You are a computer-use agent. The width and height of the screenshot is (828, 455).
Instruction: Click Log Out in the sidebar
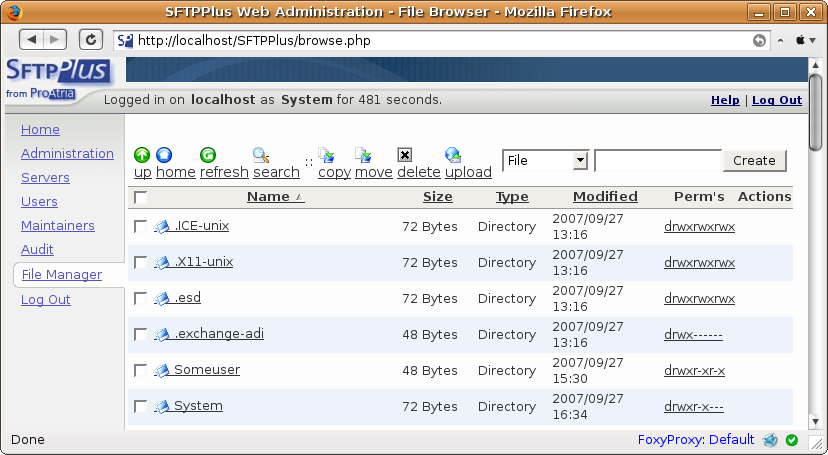coord(45,300)
